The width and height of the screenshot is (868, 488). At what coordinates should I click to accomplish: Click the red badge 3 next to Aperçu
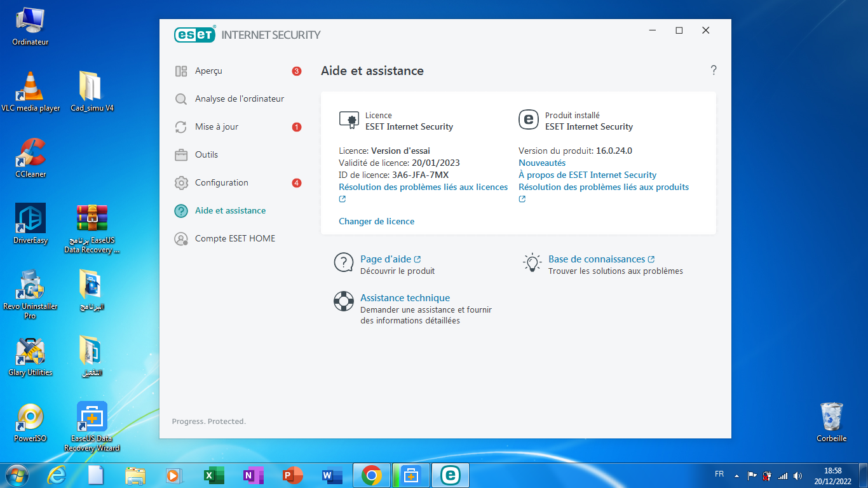(x=297, y=71)
